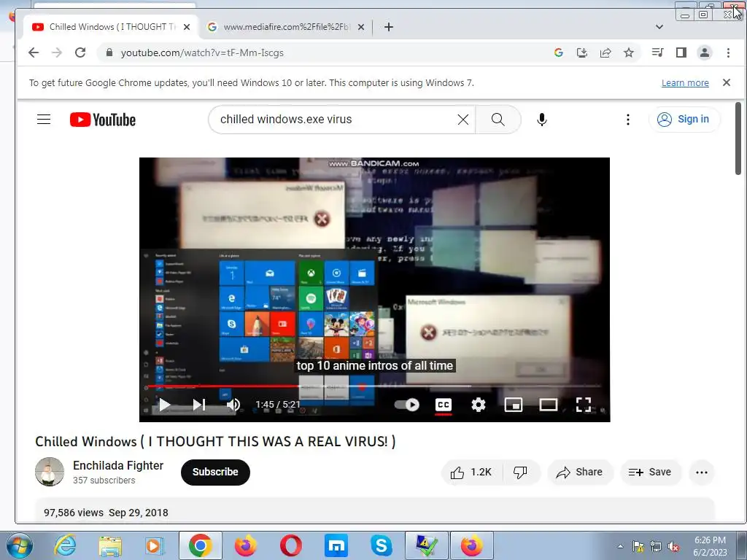Click the install/download page icon in address bar
This screenshot has height=560, width=747.
pos(581,52)
